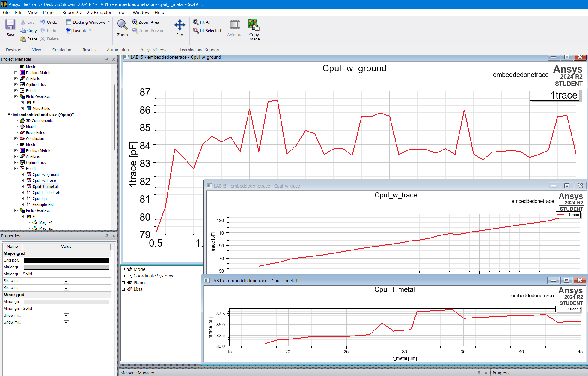Select Cpul_w_trace report in tree

pos(44,180)
